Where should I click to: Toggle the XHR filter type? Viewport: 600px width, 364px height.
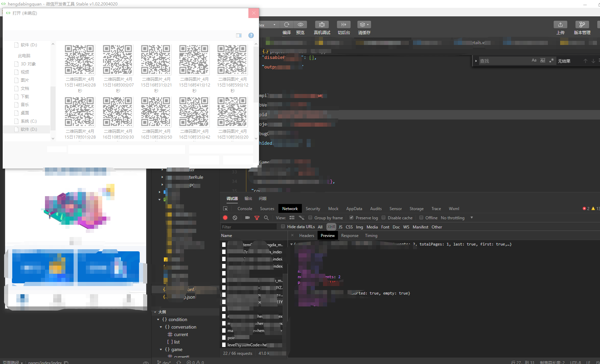pos(331,227)
